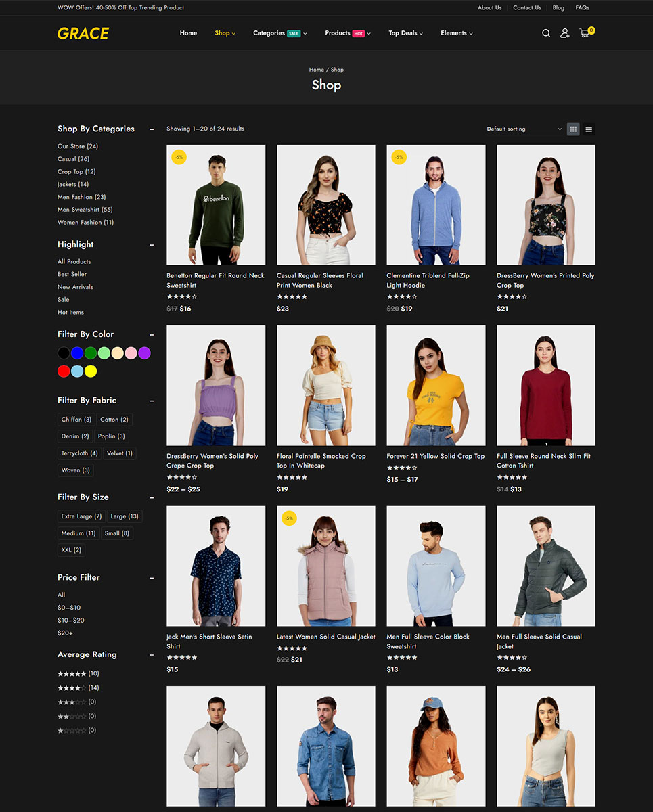The width and height of the screenshot is (653, 812).
Task: Open the Default sorting dropdown
Action: [524, 129]
